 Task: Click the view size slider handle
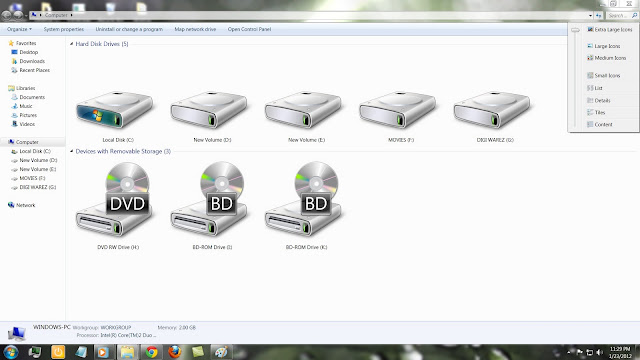[575, 30]
